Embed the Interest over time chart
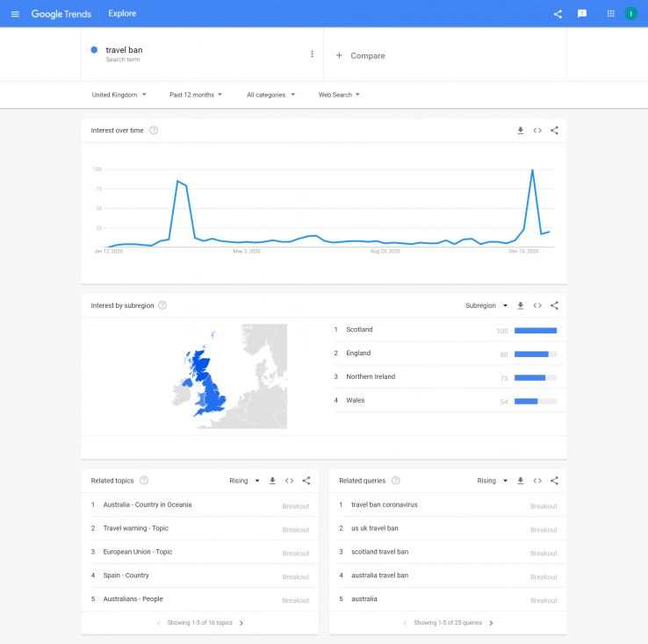 coord(537,131)
